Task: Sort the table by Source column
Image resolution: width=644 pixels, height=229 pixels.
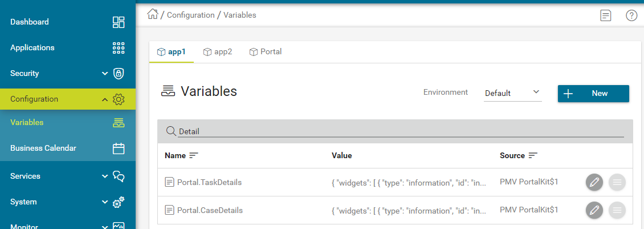Action: (x=533, y=155)
